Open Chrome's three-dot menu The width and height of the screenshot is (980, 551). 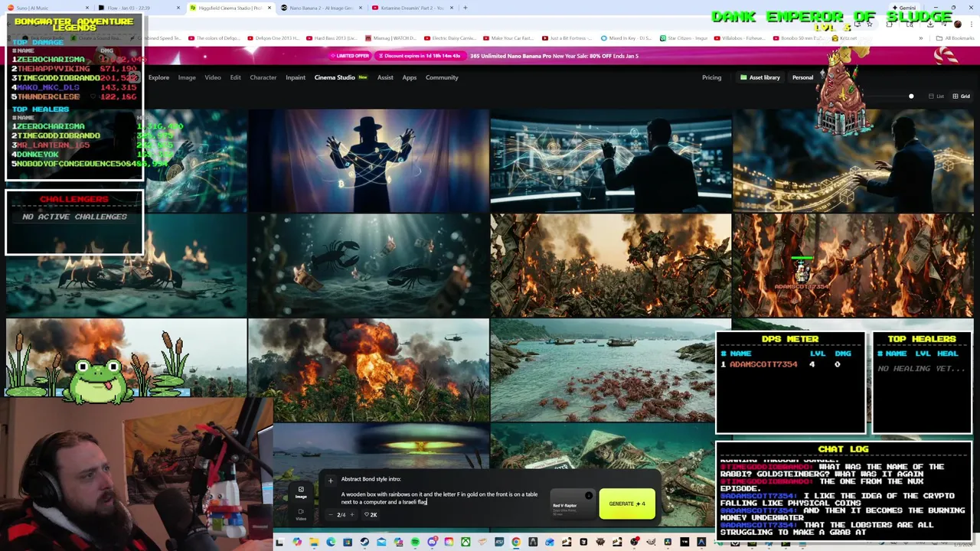[971, 24]
